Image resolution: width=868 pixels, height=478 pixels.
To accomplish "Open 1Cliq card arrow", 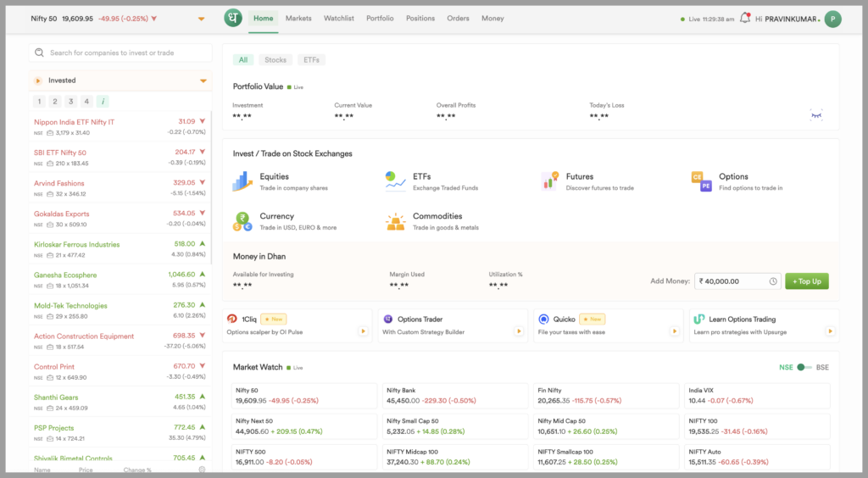I will [x=363, y=331].
